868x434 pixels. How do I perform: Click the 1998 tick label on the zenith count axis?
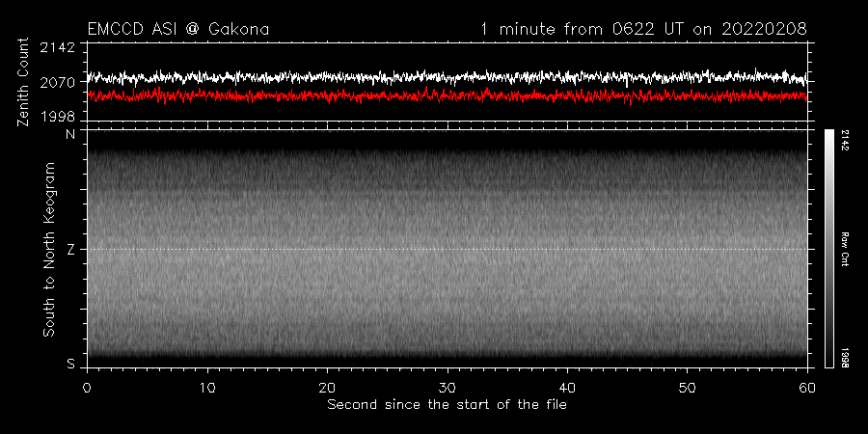[58, 117]
